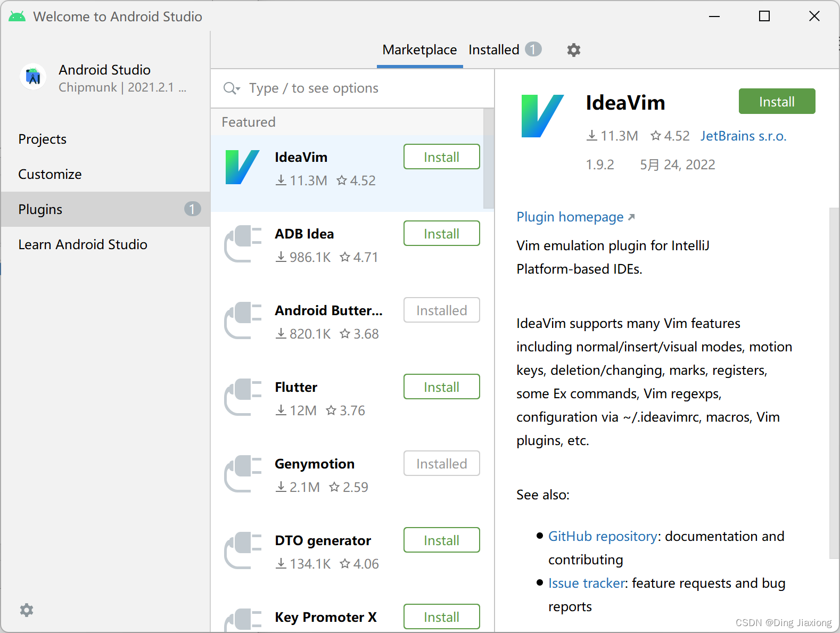Click the ADB Idea plugin icon
Image resolution: width=840 pixels, height=633 pixels.
coord(243,244)
